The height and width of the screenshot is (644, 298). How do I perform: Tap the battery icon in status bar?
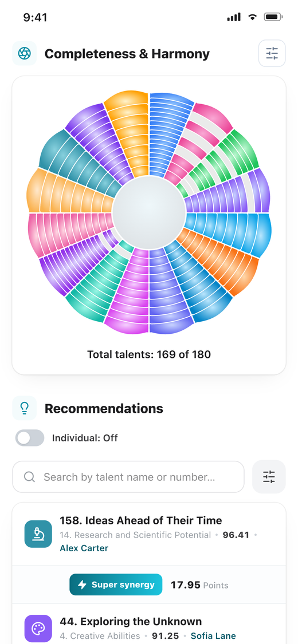click(273, 17)
